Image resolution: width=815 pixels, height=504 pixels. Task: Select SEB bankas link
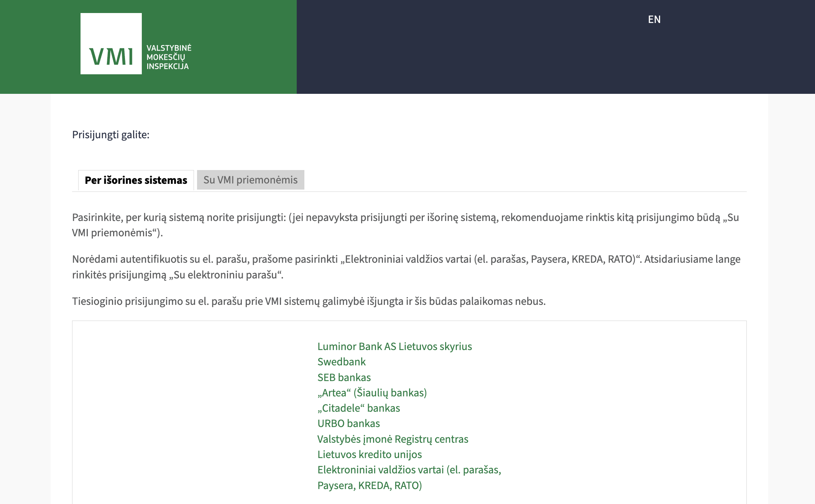click(344, 378)
